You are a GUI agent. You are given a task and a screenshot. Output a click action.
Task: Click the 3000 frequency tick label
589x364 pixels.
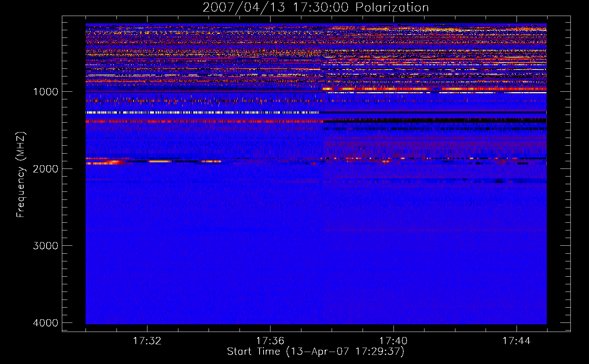(x=46, y=246)
